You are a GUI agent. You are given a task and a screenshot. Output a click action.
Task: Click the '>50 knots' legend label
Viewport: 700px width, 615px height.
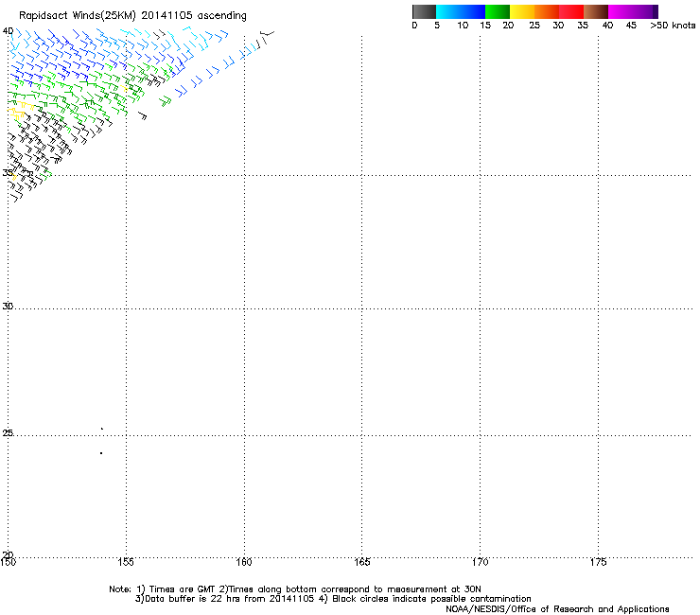point(673,26)
